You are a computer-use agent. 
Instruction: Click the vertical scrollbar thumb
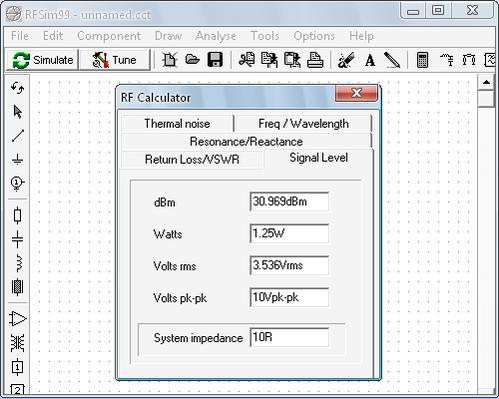(x=486, y=99)
